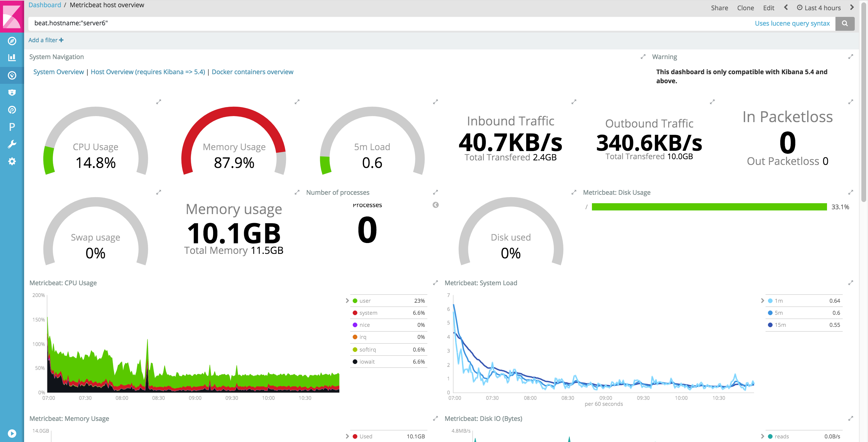Expand the System Navigation panel

tap(643, 57)
